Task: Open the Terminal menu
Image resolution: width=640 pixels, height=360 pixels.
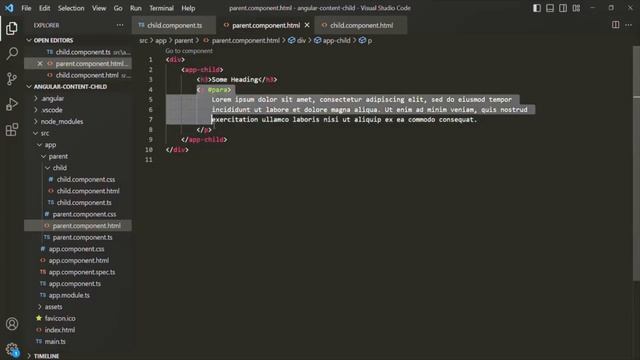Action: (161, 8)
